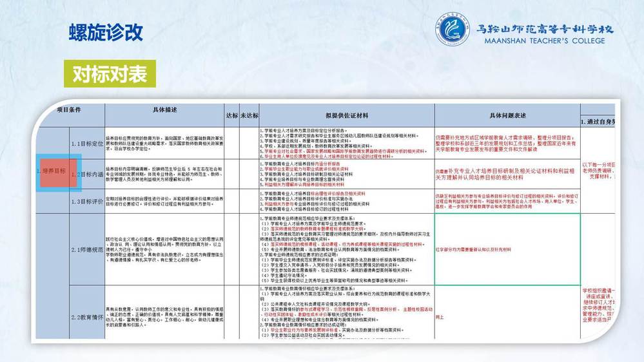Select the 达标 column header

click(232, 116)
